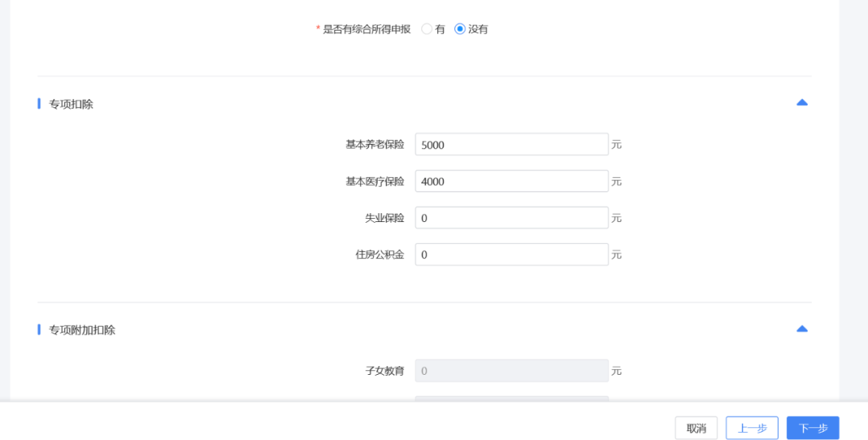This screenshot has height=440, width=868.
Task: Click the 失业保险 amount input field
Action: 511,218
